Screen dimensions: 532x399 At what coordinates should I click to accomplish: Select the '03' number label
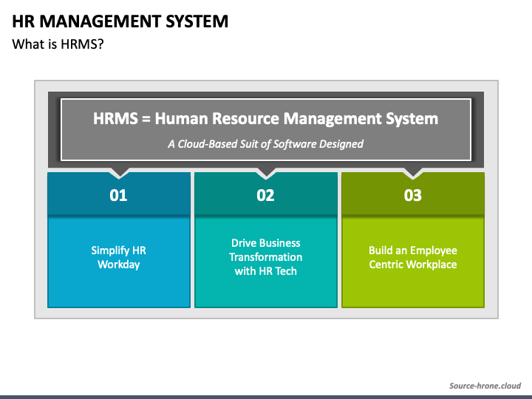point(412,195)
